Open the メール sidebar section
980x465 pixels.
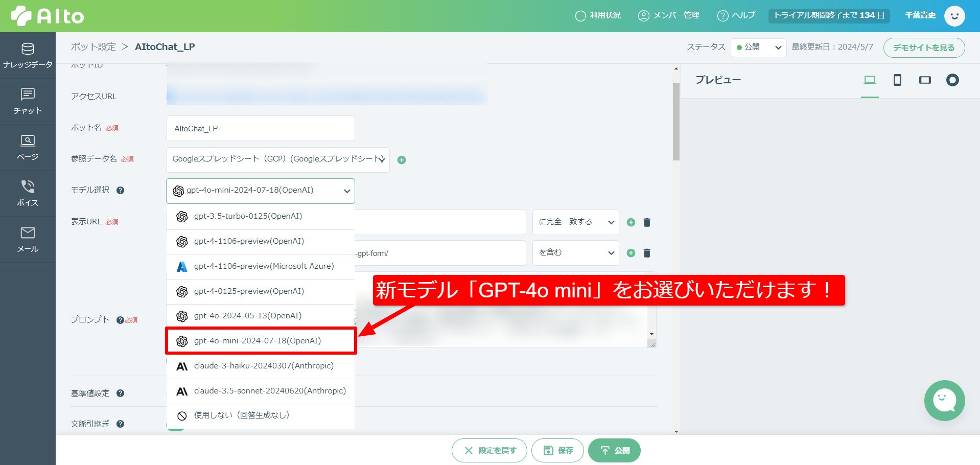pos(28,239)
